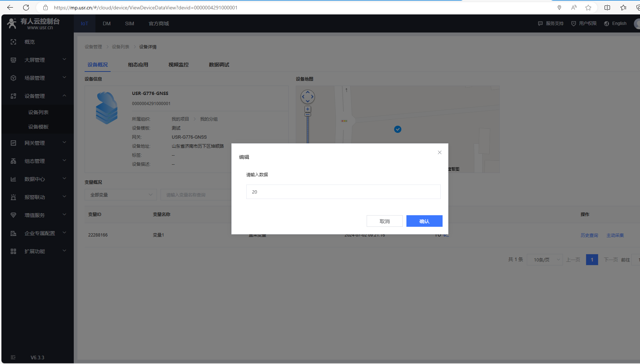Click the sidebar collapse icon at bottom left
The height and width of the screenshot is (364, 640).
pyautogui.click(x=13, y=357)
